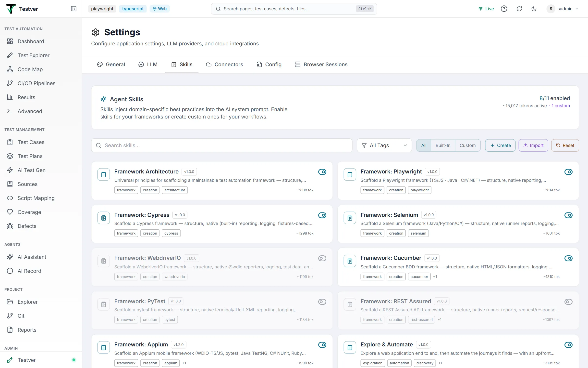Collapse the sidebar panel icon
The width and height of the screenshot is (588, 368).
(73, 9)
